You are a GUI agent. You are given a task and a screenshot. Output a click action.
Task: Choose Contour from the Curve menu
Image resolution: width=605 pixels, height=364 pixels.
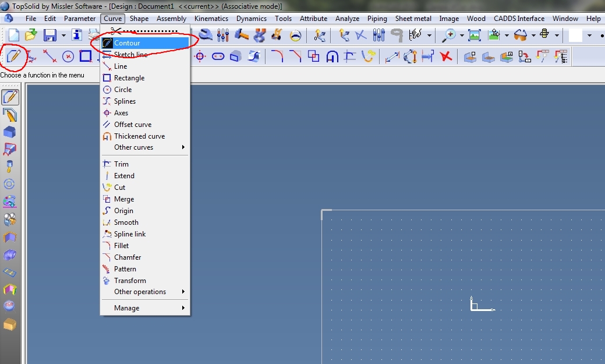[x=145, y=43]
